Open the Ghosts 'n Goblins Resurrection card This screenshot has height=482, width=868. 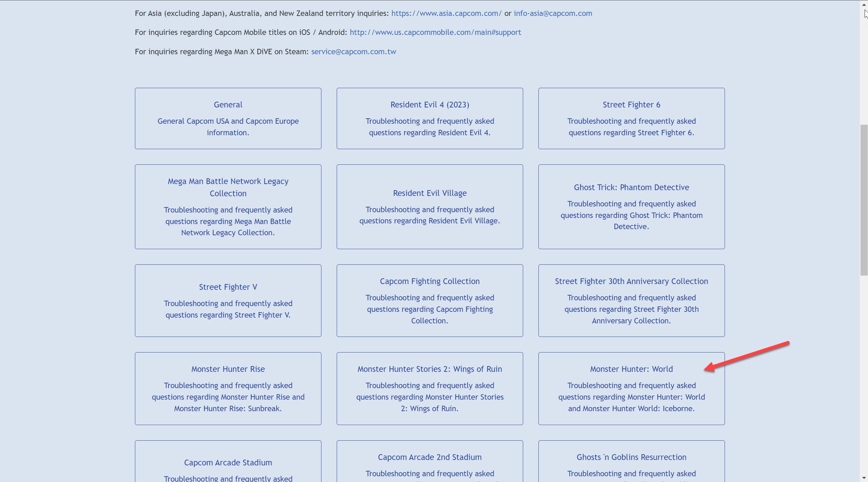click(631, 461)
